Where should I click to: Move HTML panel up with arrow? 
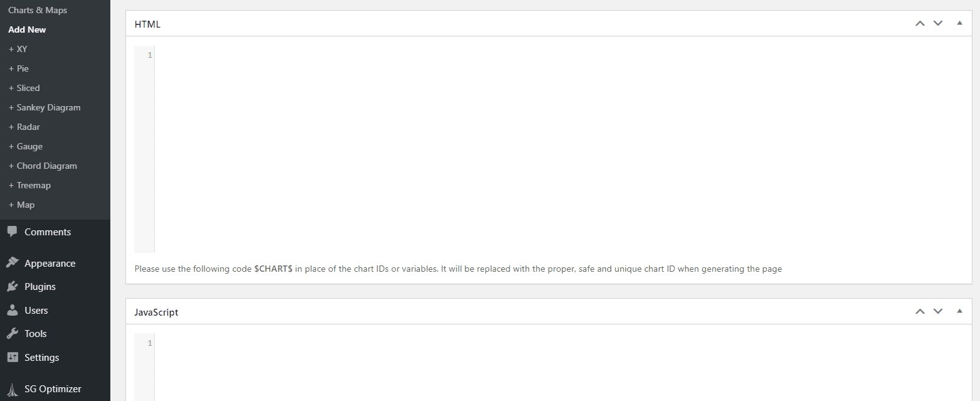[920, 24]
